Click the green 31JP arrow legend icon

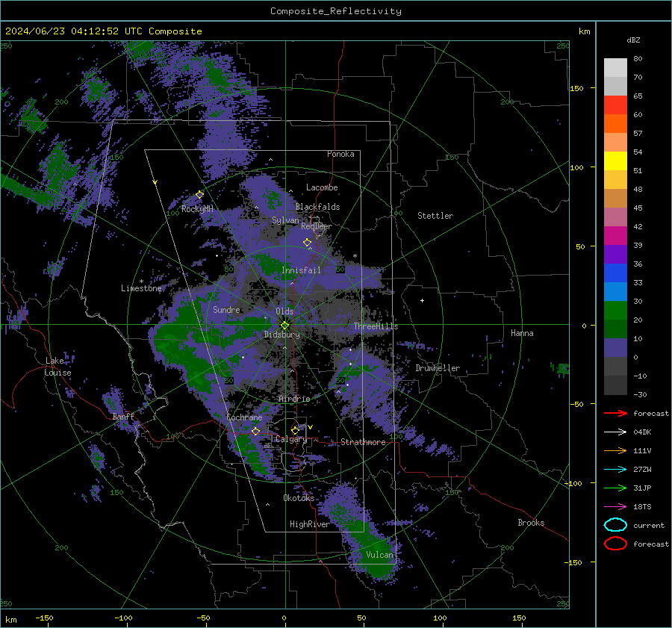coord(615,488)
